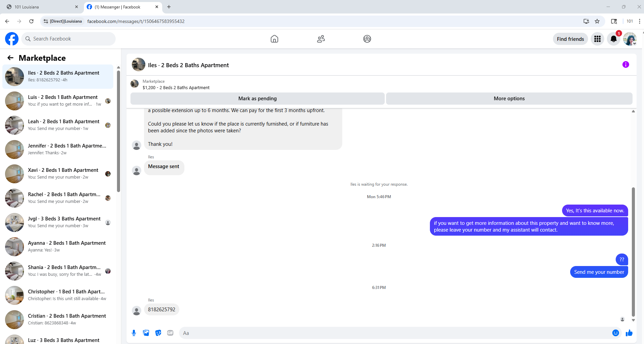Open Jennifer's apartment conversation
This screenshot has height=344, width=644.
coord(58,150)
